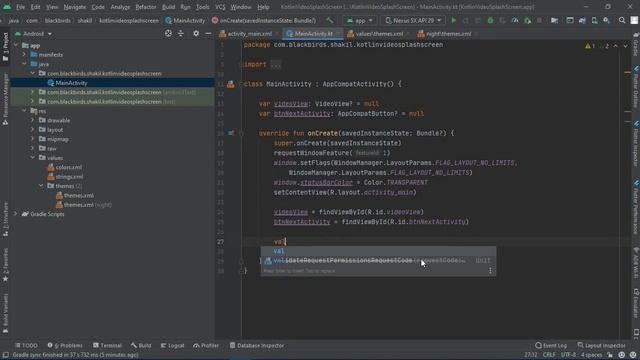Expand the manifests folder
Viewport: 640px width, 360px height.
point(24,55)
